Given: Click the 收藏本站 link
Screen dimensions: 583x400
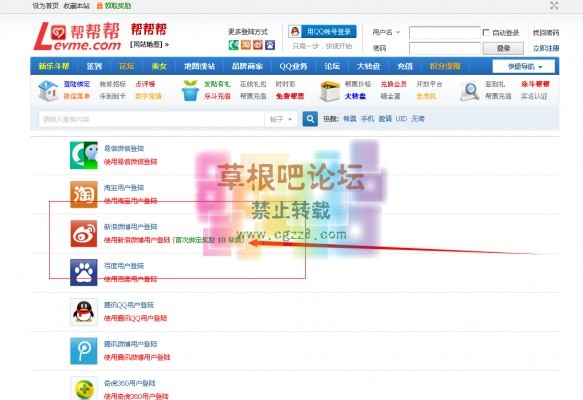Looking at the screenshot, I should tap(77, 6).
